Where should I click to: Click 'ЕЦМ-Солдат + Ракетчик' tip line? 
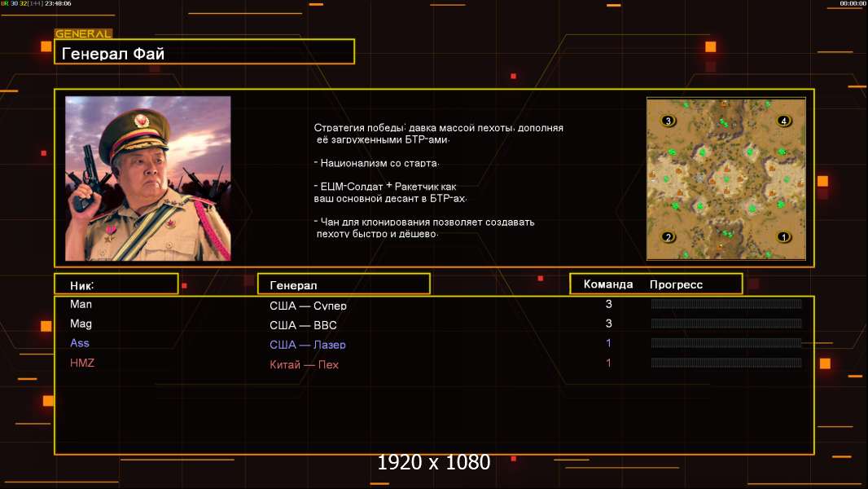[390, 192]
